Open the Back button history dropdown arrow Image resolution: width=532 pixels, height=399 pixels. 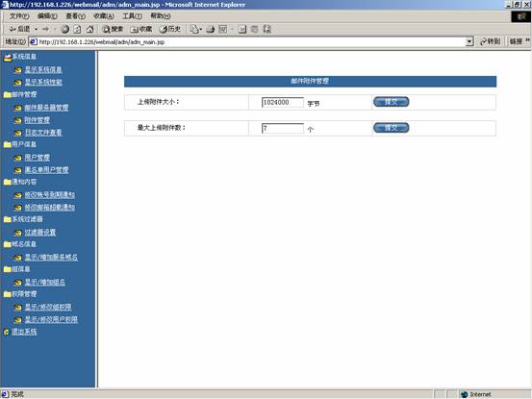(36, 30)
